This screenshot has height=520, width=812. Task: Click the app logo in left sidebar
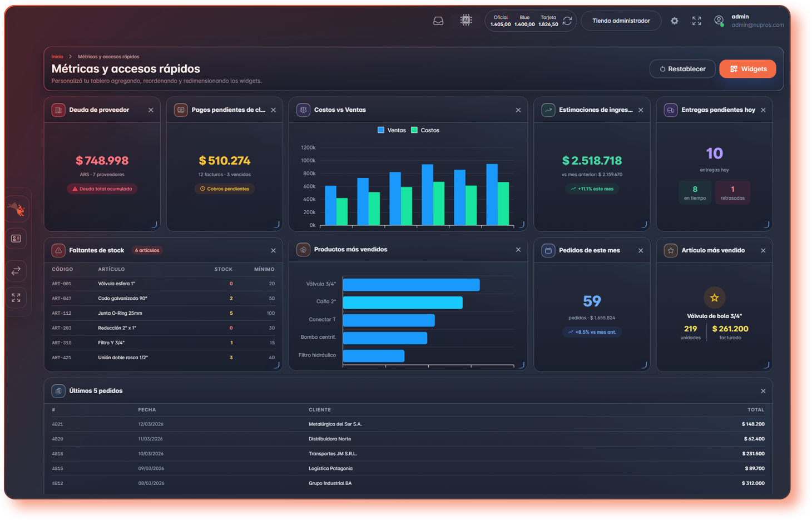click(x=17, y=209)
